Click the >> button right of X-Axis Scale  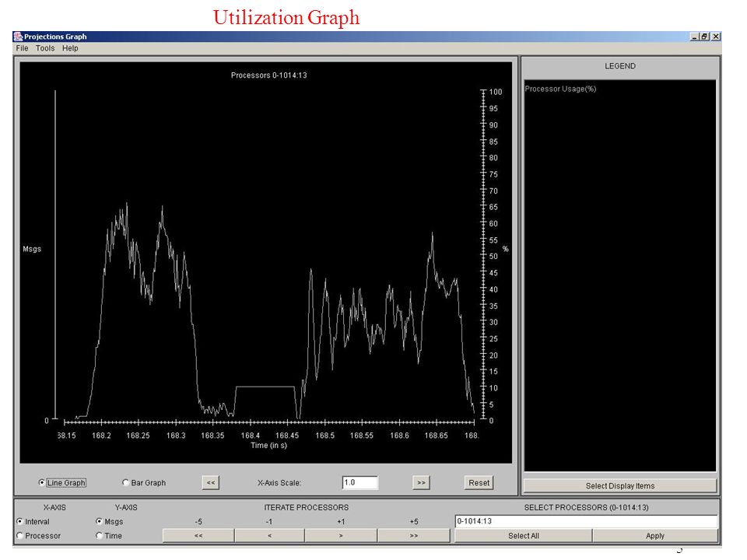point(421,483)
